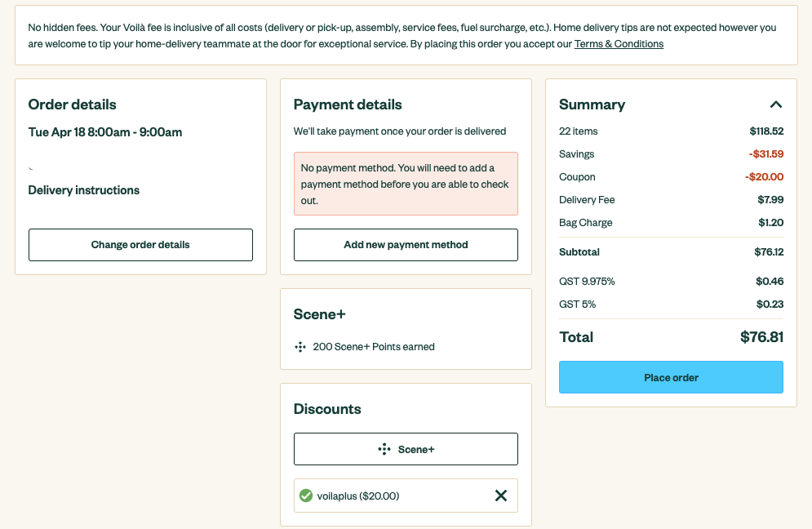
Task: Select the Tue Apr 18 delivery time text
Action: click(x=105, y=132)
